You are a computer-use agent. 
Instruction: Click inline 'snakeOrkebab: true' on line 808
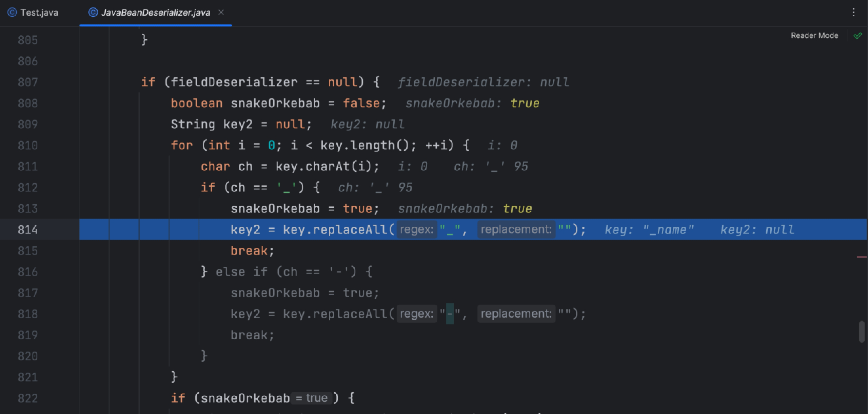point(472,103)
